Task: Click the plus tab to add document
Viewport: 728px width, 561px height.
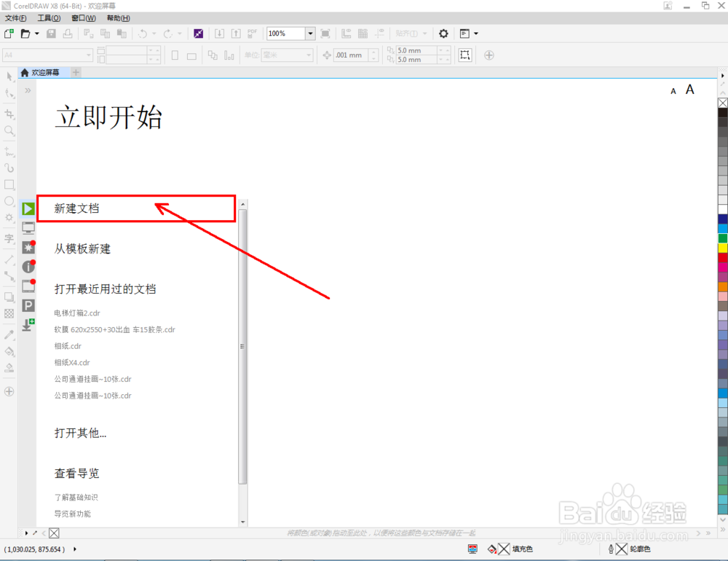Action: (x=76, y=73)
